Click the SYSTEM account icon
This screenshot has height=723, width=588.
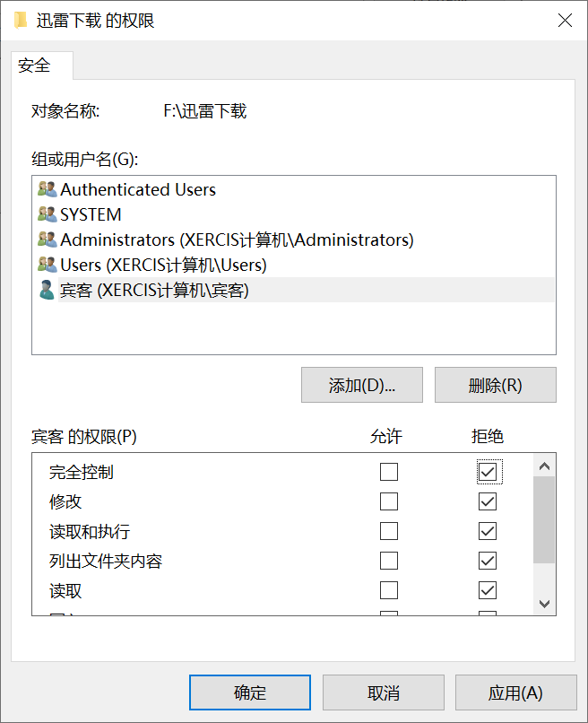[48, 214]
